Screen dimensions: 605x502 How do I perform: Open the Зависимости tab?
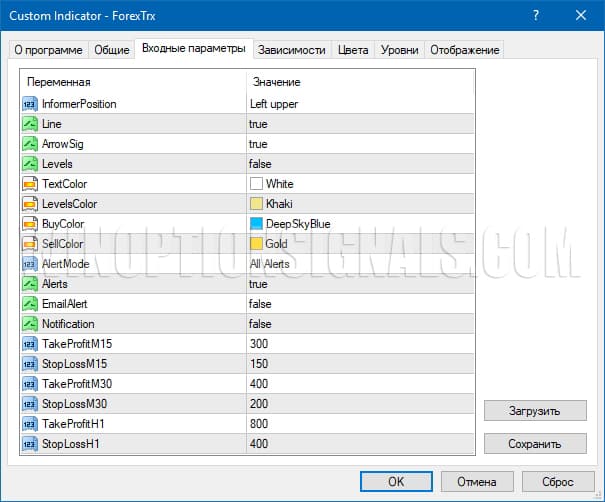(x=291, y=50)
